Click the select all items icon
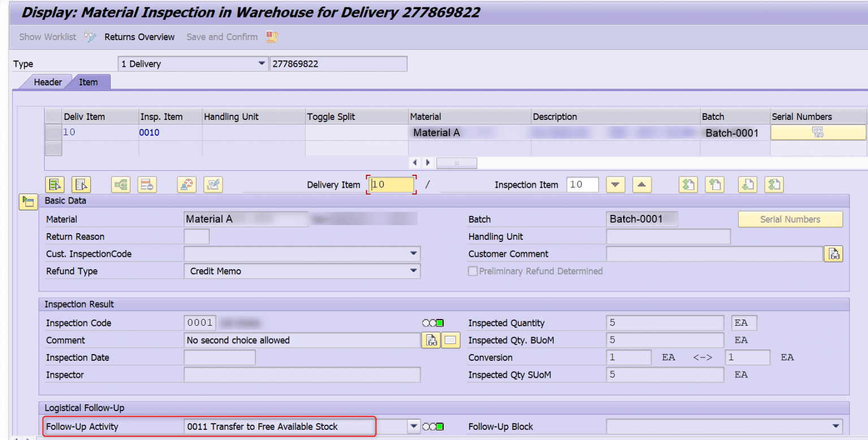 (x=54, y=184)
